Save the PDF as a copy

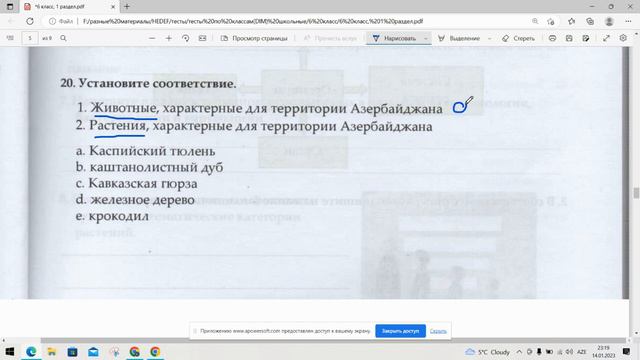click(x=586, y=38)
